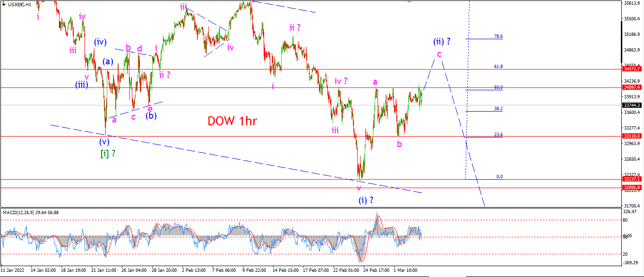Select the green [i] ? wave label
Screen dimensions: 644x277
pos(108,154)
